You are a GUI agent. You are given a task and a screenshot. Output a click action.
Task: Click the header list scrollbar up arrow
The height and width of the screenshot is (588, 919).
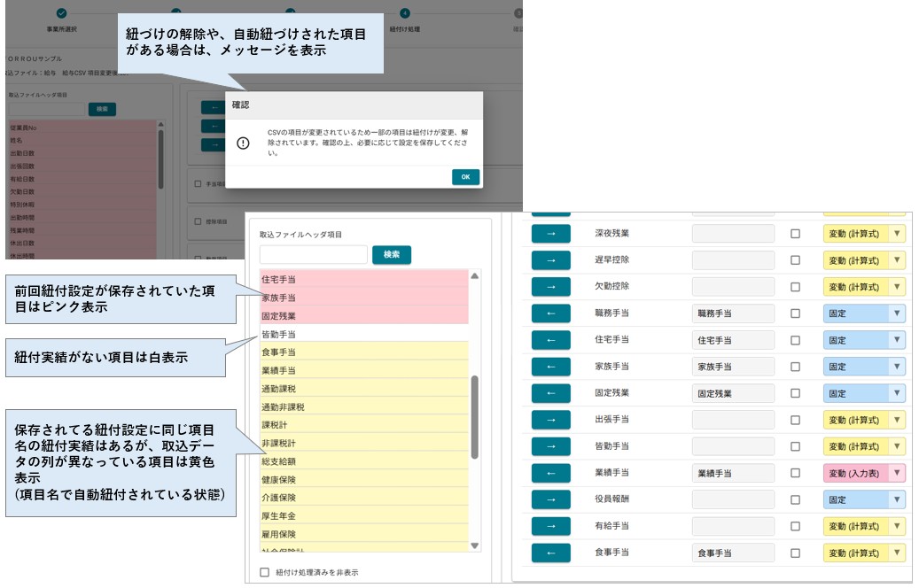coord(475,275)
